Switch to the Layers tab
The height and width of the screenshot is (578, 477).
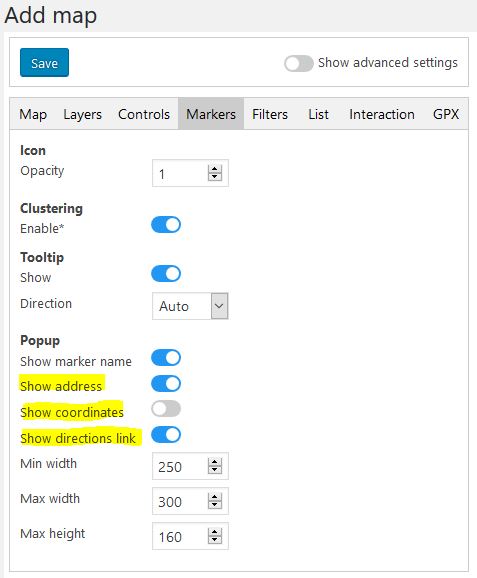[x=83, y=114]
